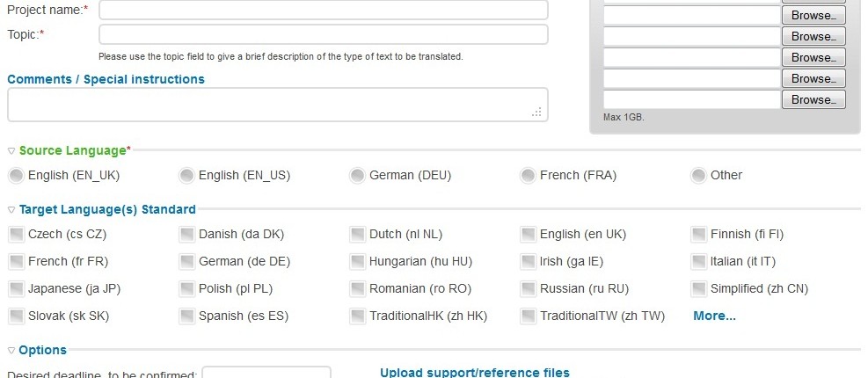Select German (DEU) source language radio

tap(358, 176)
